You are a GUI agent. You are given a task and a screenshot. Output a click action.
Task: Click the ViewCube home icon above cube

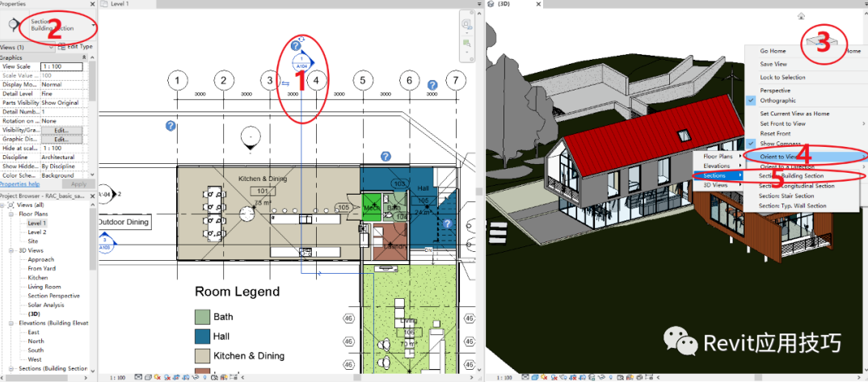tap(801, 17)
